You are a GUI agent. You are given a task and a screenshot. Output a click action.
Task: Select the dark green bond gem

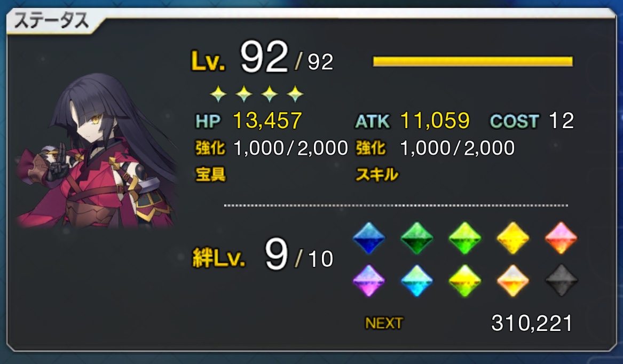pos(417,238)
